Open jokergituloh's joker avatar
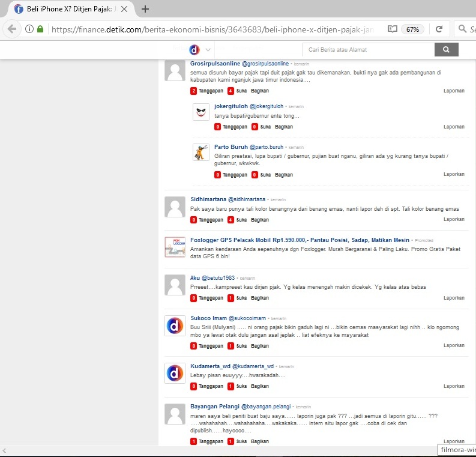476x457 pixels. coord(200,112)
